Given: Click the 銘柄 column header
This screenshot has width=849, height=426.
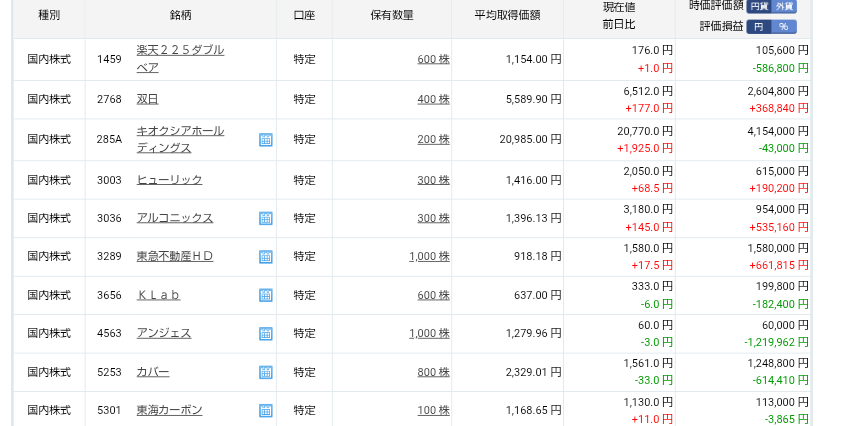Looking at the screenshot, I should click(181, 15).
